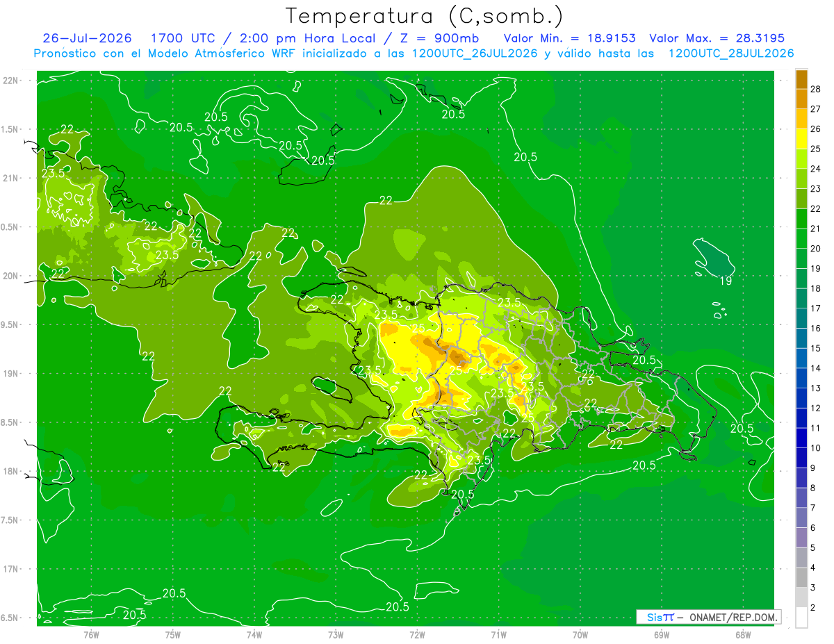Click the '19N' latitude axis label

[x=11, y=374]
